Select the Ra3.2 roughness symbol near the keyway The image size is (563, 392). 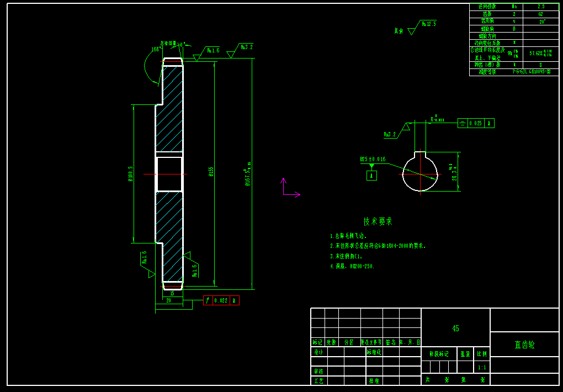click(397, 131)
